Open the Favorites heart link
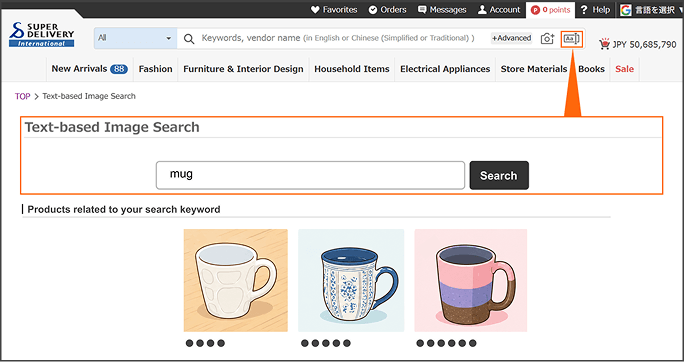684x362 pixels. click(x=334, y=10)
